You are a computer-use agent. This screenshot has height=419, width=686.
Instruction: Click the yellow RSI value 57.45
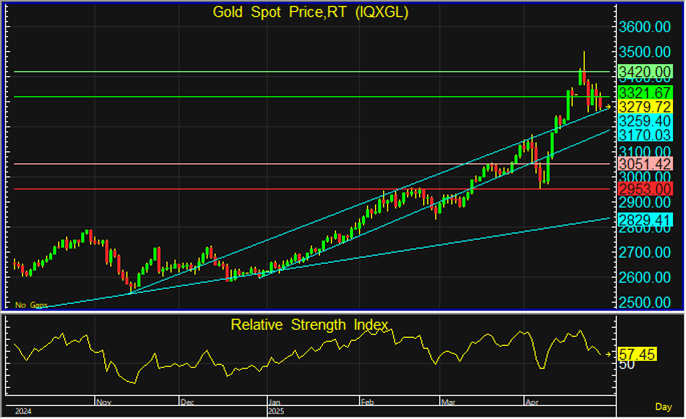coord(637,354)
